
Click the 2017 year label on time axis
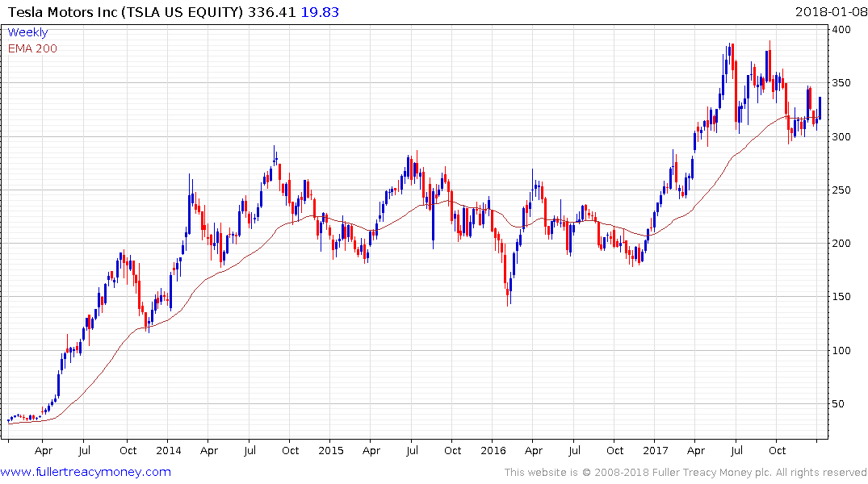tap(656, 450)
